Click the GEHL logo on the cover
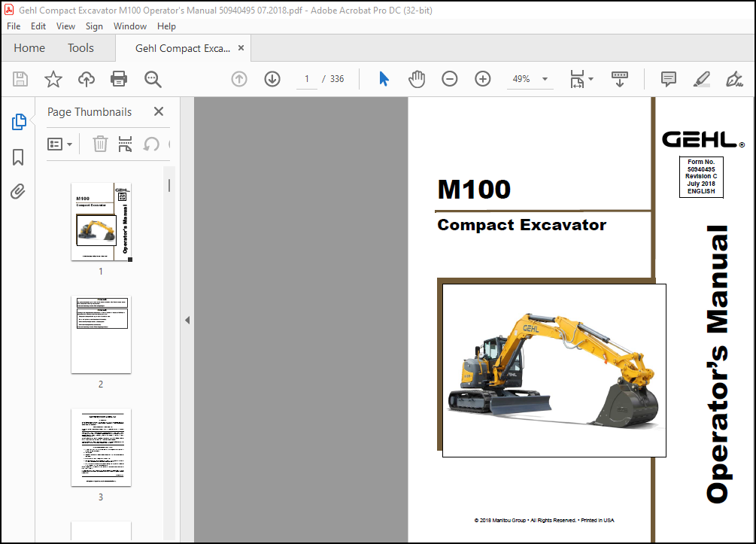The width and height of the screenshot is (756, 544). pyautogui.click(x=703, y=140)
